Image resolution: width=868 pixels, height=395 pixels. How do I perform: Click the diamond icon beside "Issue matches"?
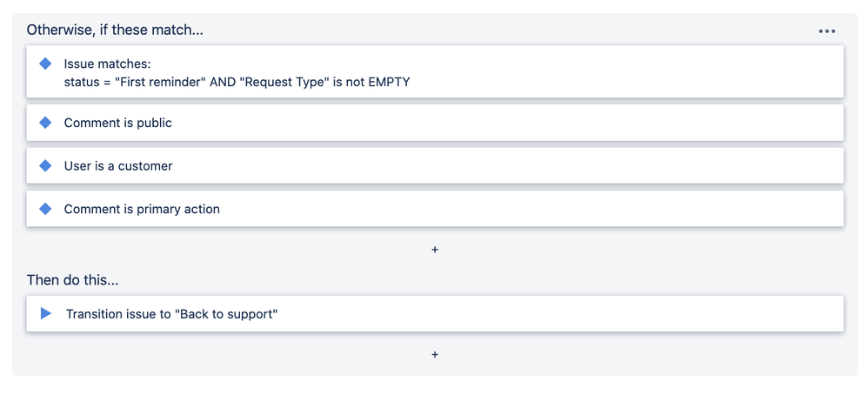point(46,64)
